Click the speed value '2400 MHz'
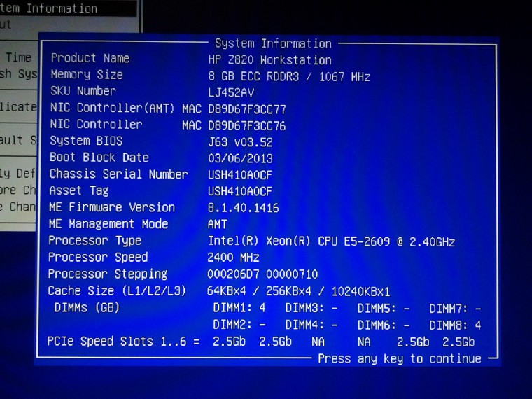The width and height of the screenshot is (532, 399). 233,258
